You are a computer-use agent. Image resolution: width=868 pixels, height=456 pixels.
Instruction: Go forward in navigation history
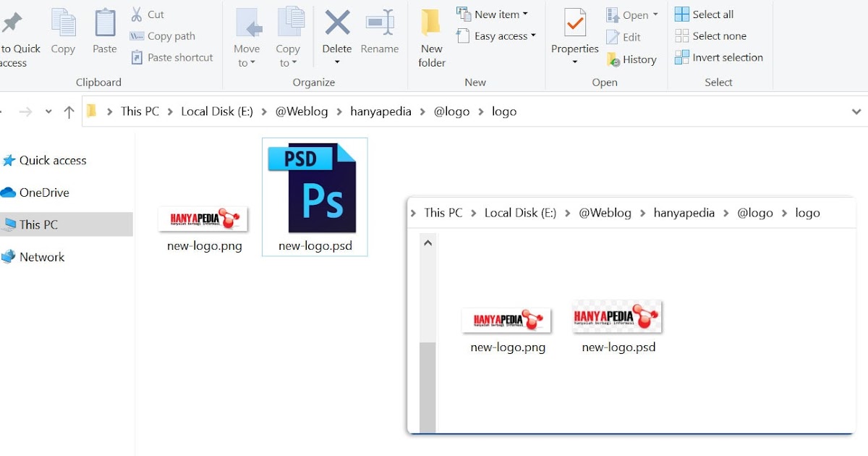point(25,111)
